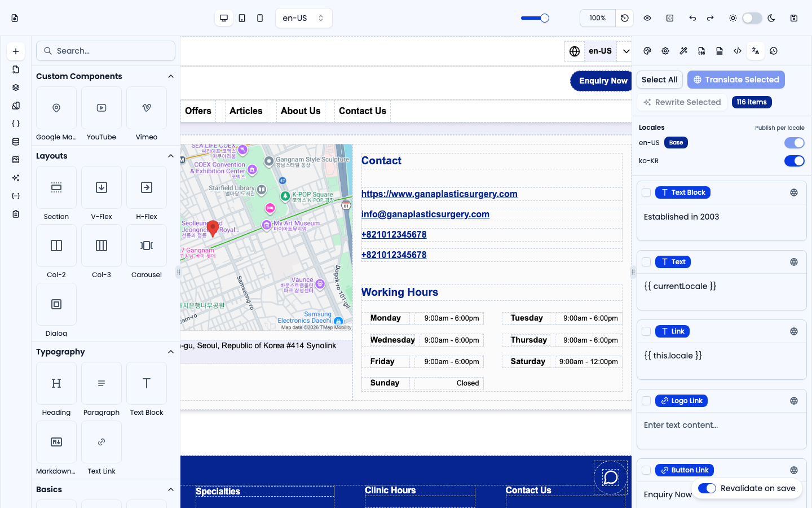Open the code view icon in right panel
Screen dimensions: 812x508
[x=738, y=51]
